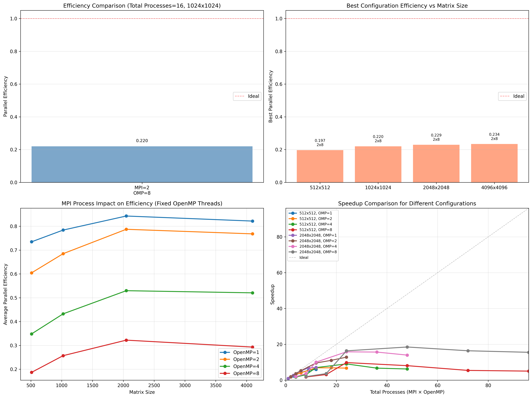Viewport: 532px width, 398px height.
Task: Click OpenMP=2 legend marker
Action: coord(225,359)
